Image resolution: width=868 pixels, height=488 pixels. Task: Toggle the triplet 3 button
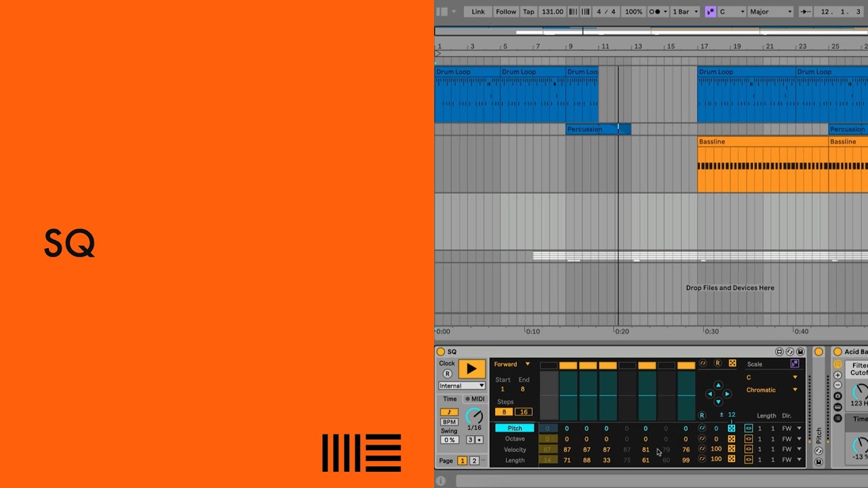(x=470, y=440)
